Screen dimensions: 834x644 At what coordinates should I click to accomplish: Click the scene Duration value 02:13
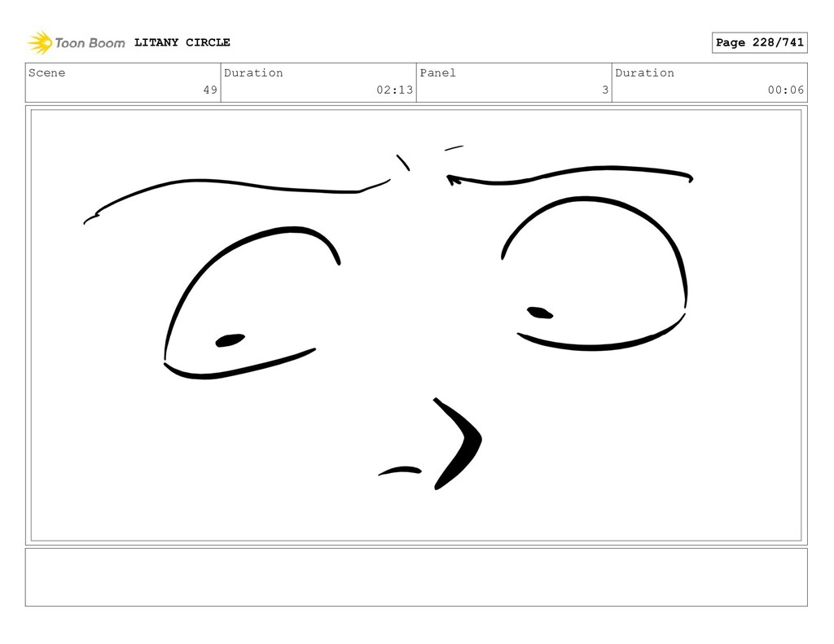click(x=395, y=90)
